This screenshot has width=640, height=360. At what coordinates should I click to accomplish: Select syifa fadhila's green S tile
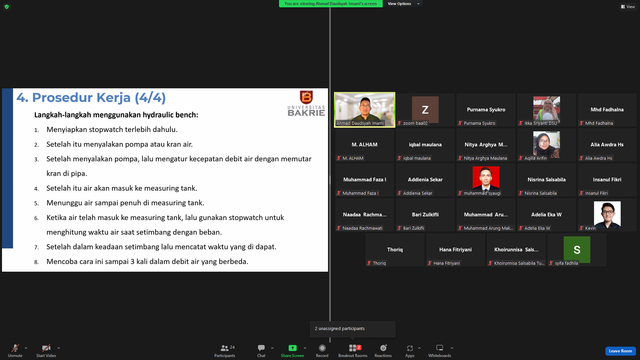coord(576,250)
